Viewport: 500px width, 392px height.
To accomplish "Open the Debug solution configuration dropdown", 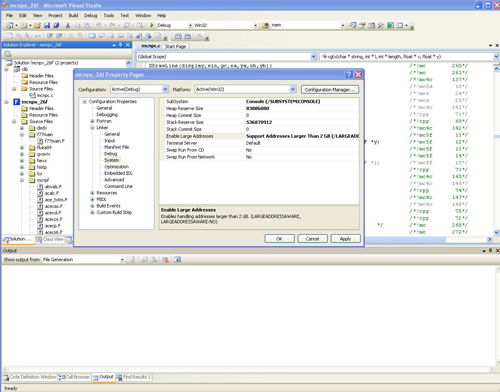I will tap(190, 25).
